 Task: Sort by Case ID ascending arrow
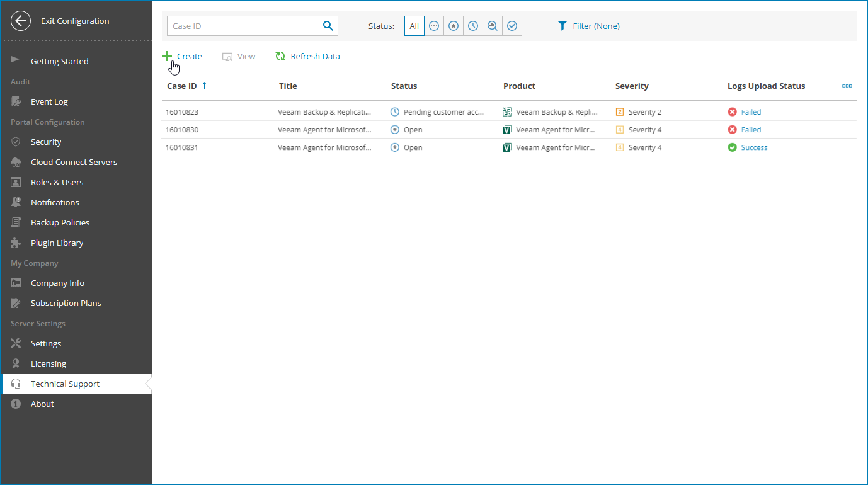[x=204, y=86]
